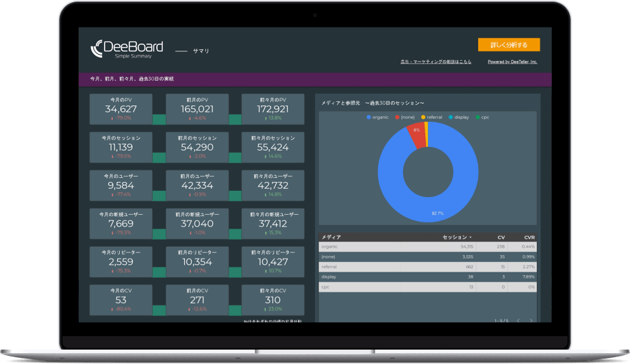The height and width of the screenshot is (364, 630).
Task: Click the orange 詳しく分析する button
Action: pos(509,45)
